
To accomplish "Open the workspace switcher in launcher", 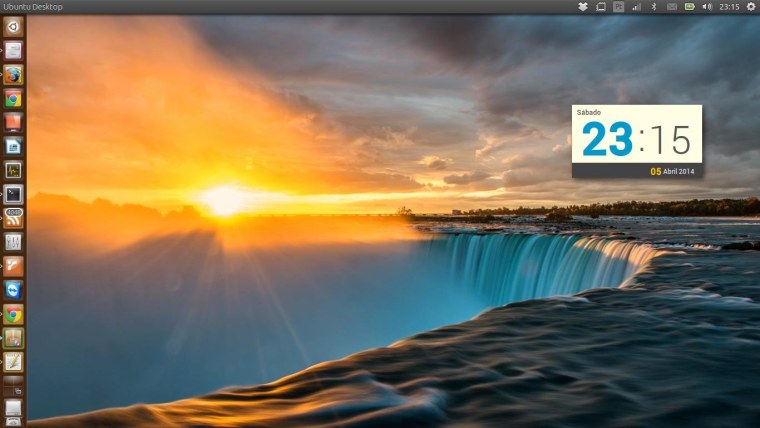I will tap(13, 385).
